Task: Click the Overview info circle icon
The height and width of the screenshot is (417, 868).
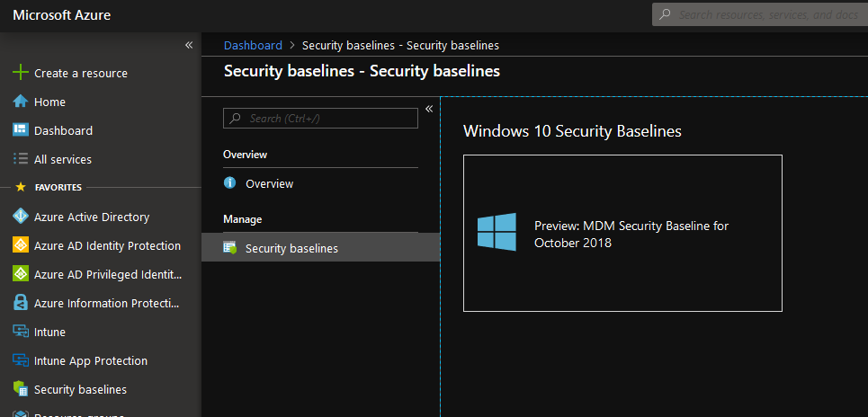Action: (229, 183)
